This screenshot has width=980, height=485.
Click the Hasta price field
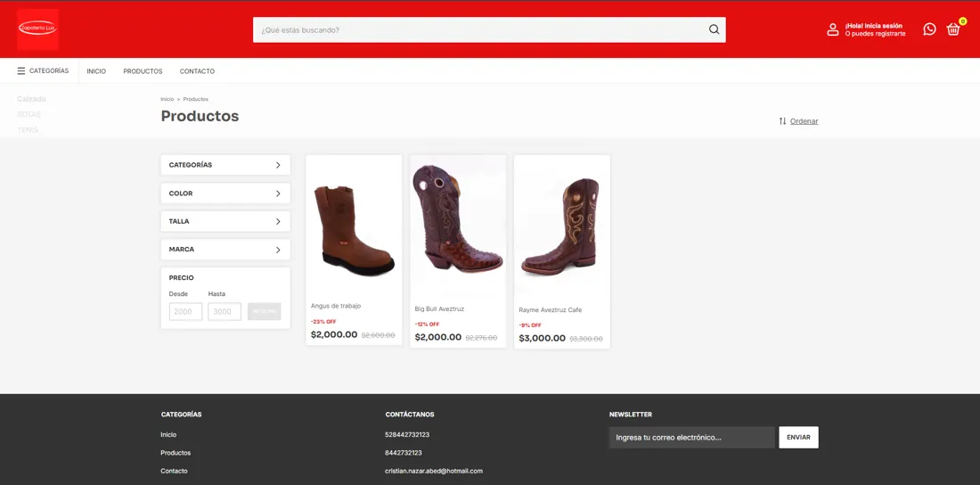(x=225, y=312)
